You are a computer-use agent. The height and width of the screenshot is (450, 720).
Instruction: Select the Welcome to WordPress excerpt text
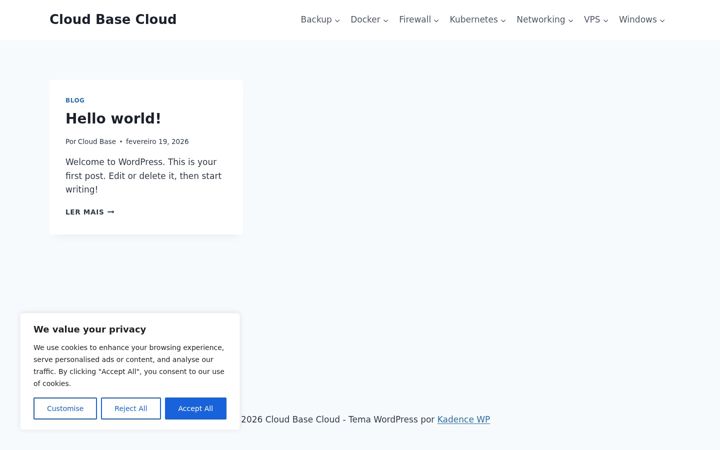click(143, 175)
